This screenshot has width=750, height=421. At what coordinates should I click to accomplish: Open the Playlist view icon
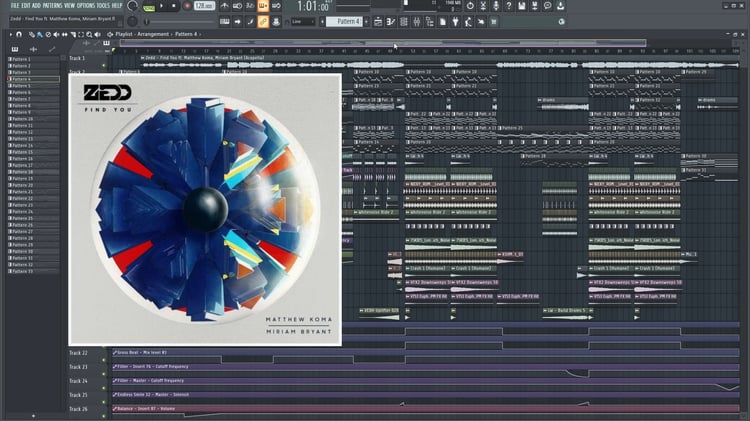[x=378, y=22]
